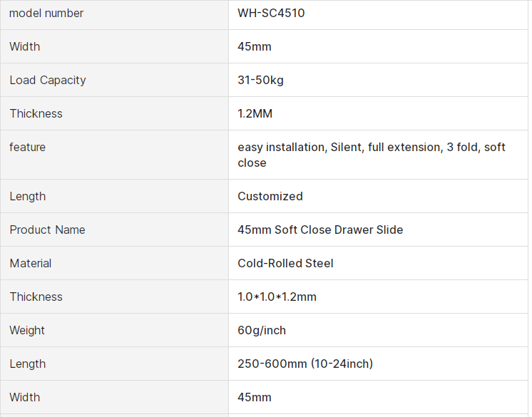The height and width of the screenshot is (417, 532).
Task: Select the 1.0*1.0*1.2mm thickness value
Action: tap(277, 297)
